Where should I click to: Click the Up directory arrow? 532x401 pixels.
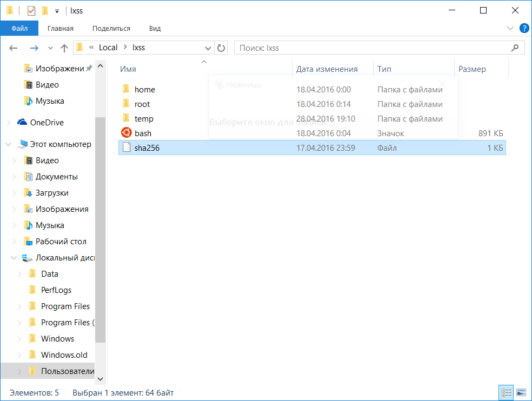(x=64, y=48)
